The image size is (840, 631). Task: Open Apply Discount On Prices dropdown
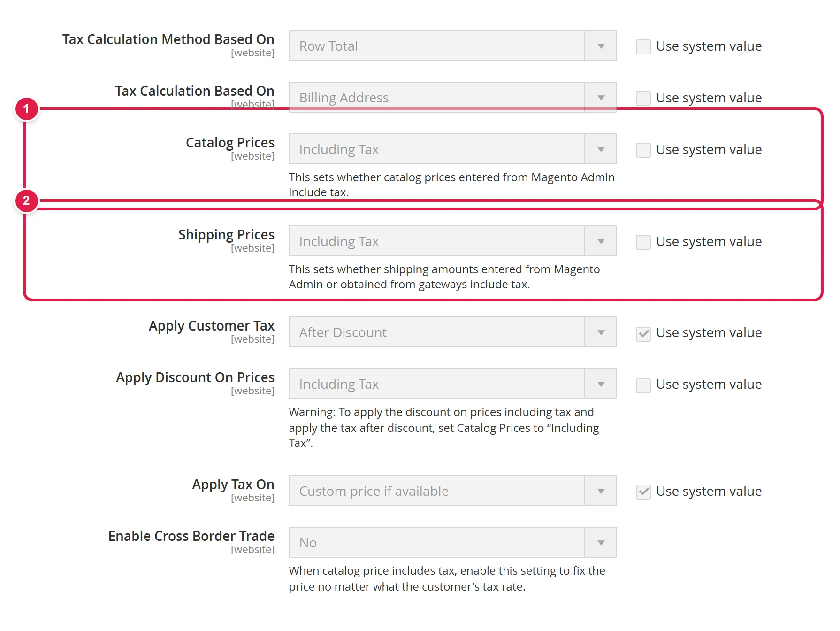coord(452,384)
